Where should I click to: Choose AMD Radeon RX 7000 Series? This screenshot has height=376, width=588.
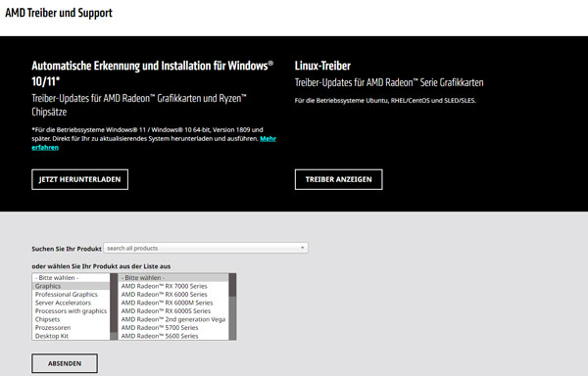(x=173, y=286)
